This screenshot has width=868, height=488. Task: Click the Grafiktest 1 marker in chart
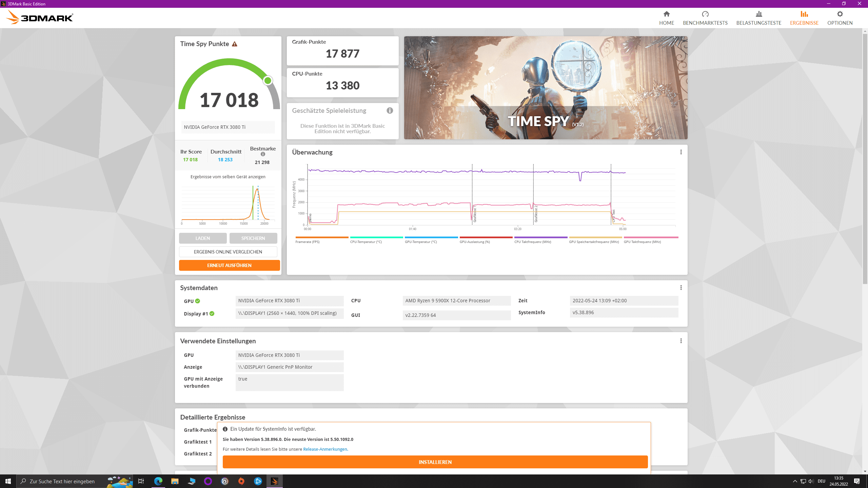pos(475,214)
